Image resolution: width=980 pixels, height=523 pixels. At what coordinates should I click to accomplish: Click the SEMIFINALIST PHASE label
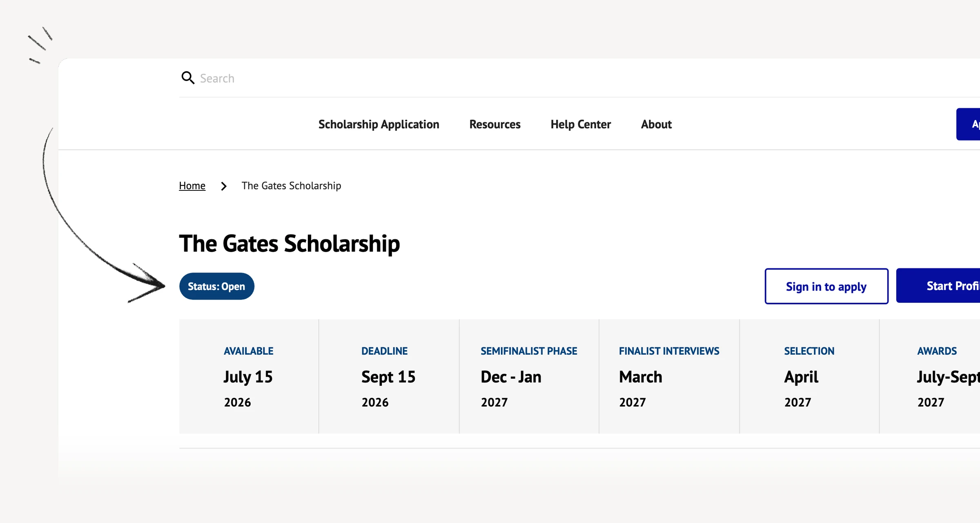pos(528,351)
